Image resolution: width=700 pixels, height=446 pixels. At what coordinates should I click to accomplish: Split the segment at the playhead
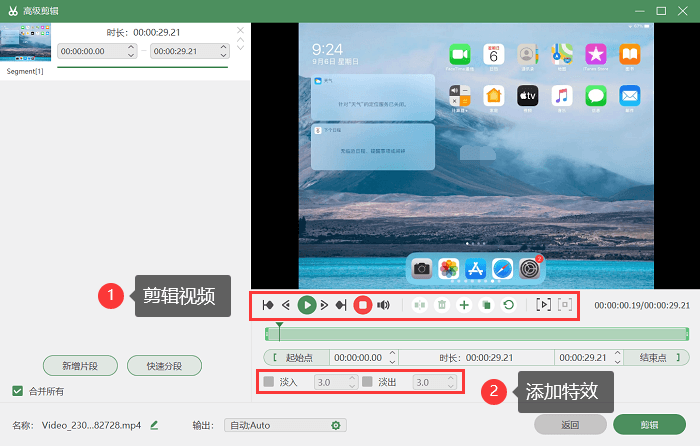tap(420, 305)
